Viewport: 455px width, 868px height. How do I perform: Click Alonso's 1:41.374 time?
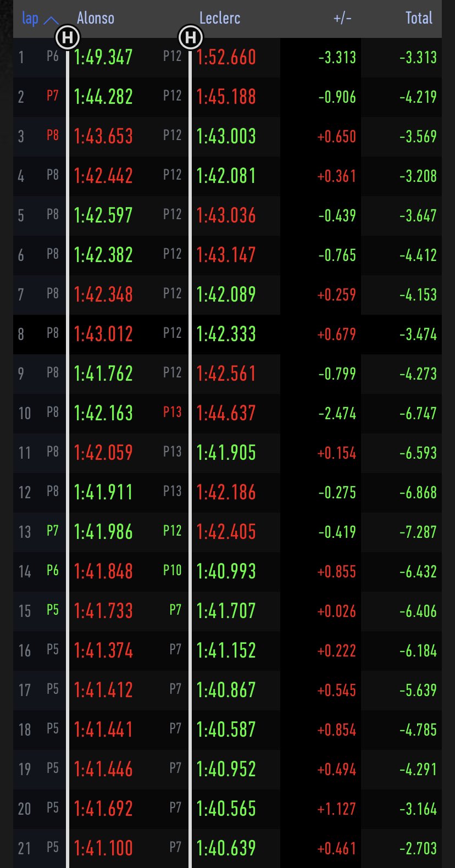pos(103,650)
